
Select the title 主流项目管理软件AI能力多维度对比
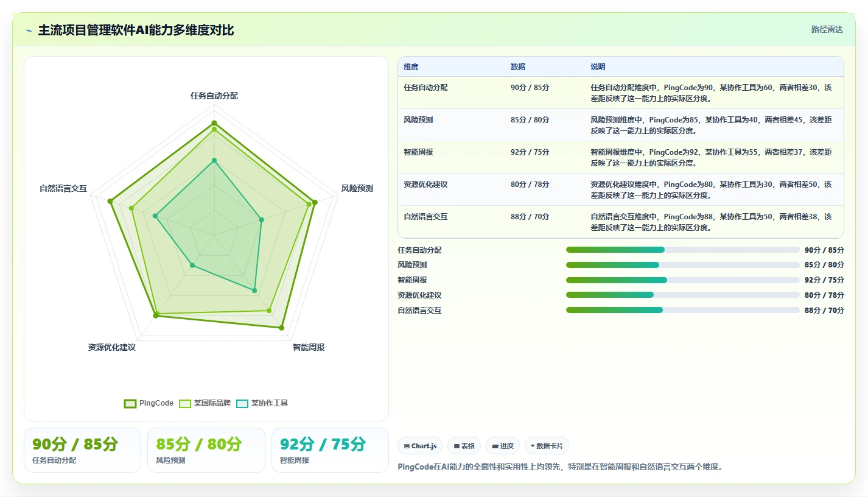(136, 30)
